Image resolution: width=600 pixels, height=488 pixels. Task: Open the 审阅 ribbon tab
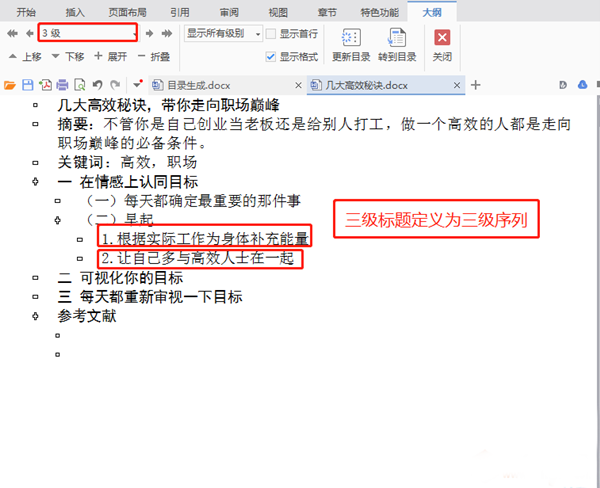(x=228, y=11)
